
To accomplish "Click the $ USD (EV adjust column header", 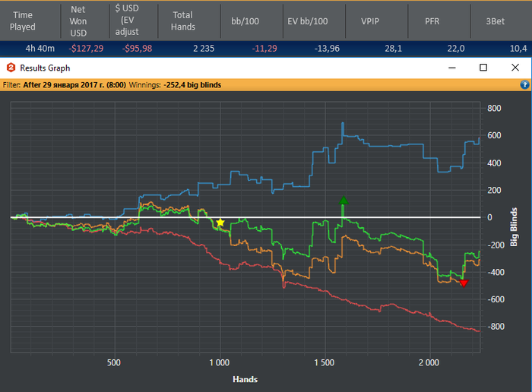I will 134,21.
